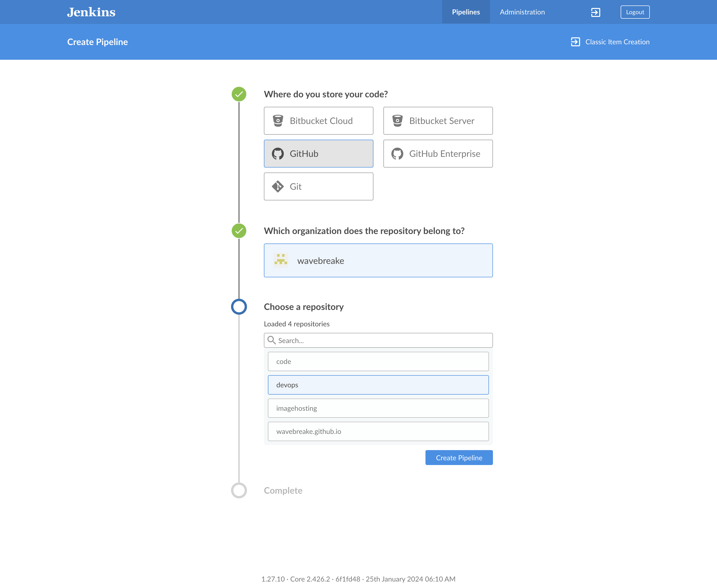Click the Bitbucket Cloud bucket icon
This screenshot has height=588, width=717.
tap(278, 121)
